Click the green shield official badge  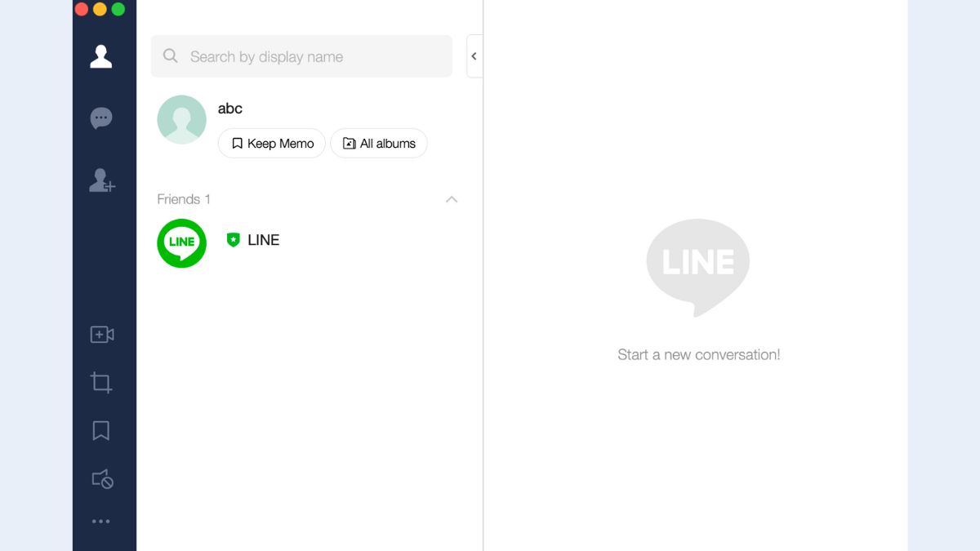(x=233, y=240)
